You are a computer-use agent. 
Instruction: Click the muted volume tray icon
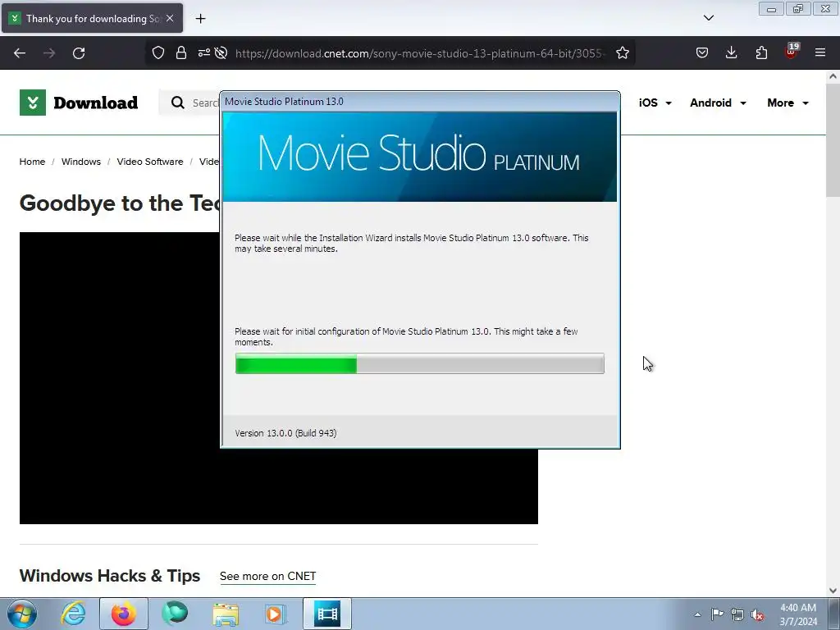[x=757, y=614]
